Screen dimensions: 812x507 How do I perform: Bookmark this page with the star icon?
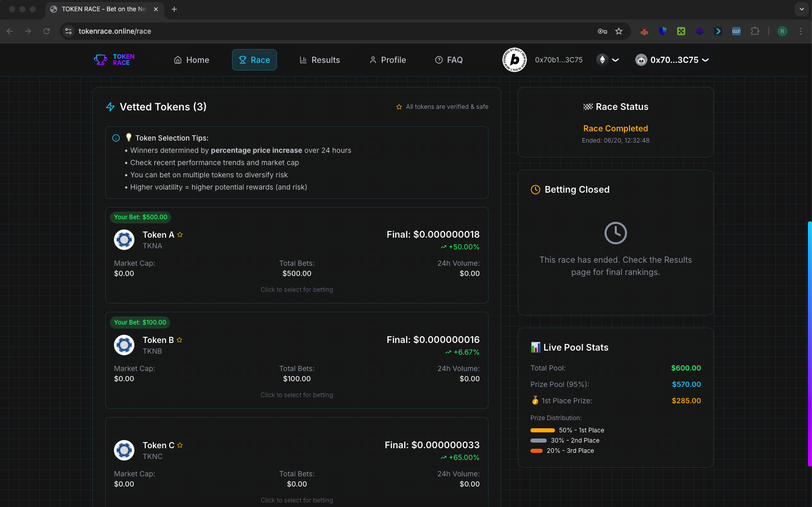tap(619, 31)
